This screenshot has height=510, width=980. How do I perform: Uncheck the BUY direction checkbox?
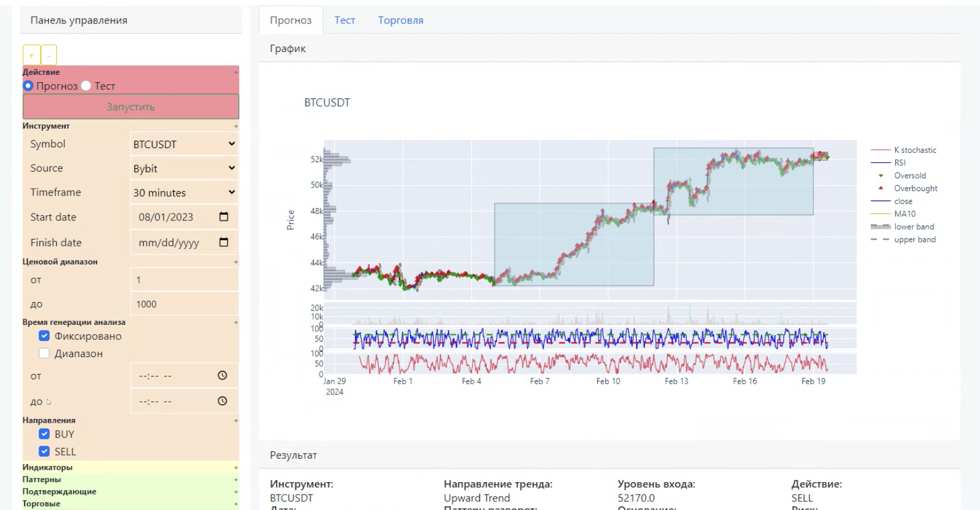(44, 434)
